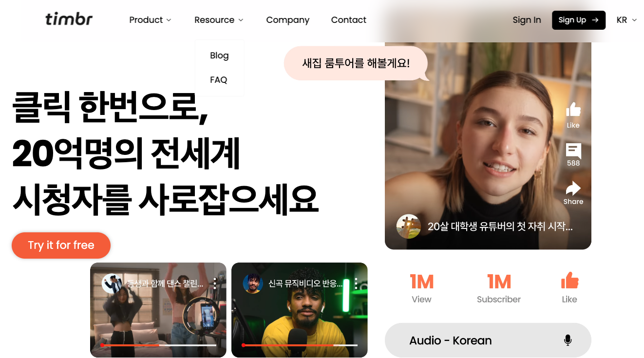Open the dance challenge video thumbnail
This screenshot has width=644, height=358.
[158, 310]
